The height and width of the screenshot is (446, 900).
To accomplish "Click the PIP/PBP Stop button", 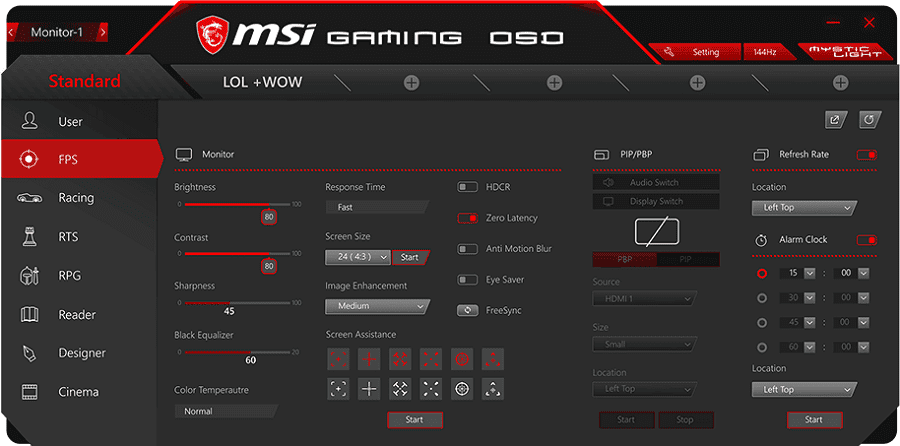I will pos(685,420).
